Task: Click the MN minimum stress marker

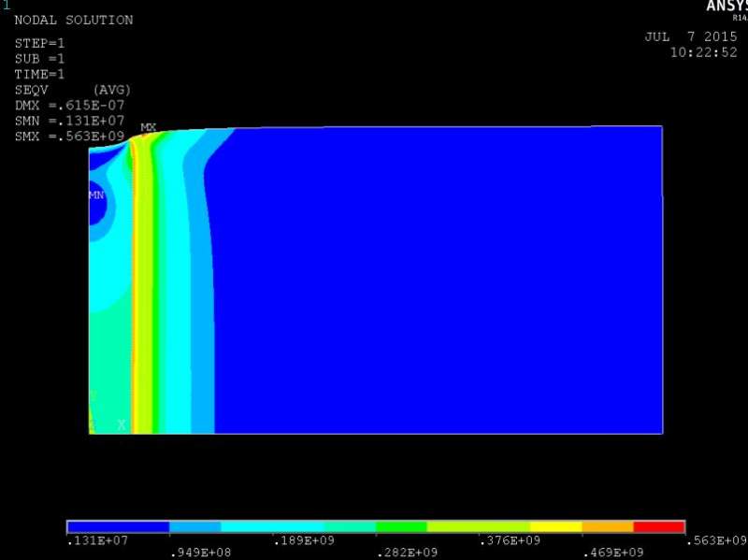Action: (96, 195)
